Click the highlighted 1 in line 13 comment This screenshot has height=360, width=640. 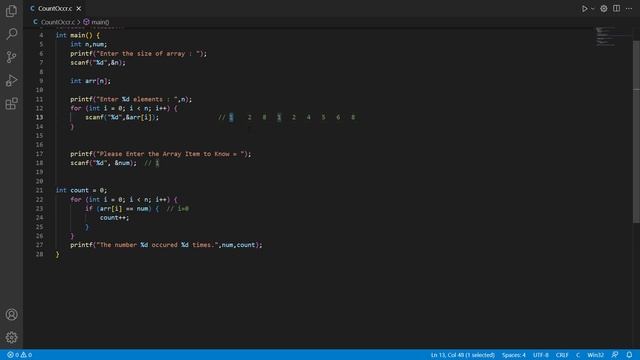[231, 118]
